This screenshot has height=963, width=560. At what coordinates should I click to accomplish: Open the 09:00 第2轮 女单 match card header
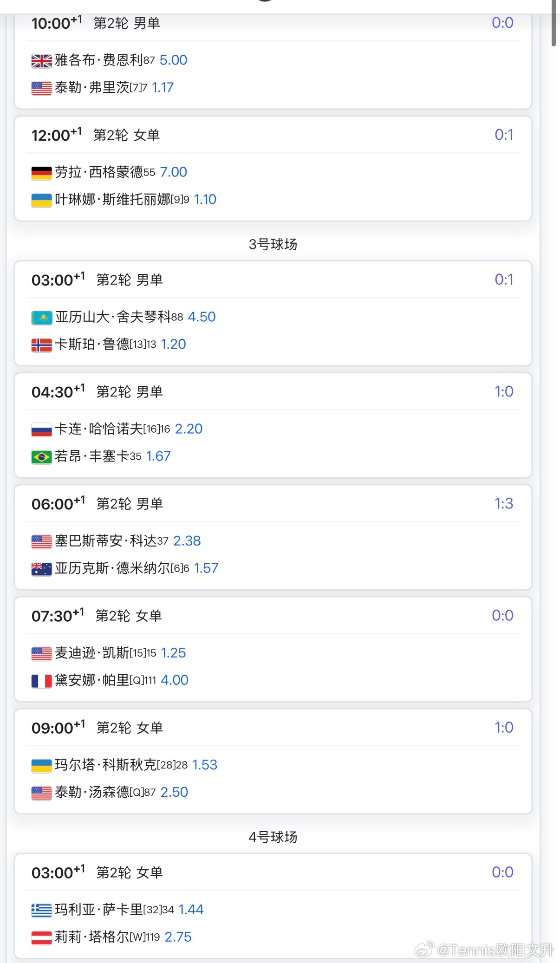click(x=130, y=728)
